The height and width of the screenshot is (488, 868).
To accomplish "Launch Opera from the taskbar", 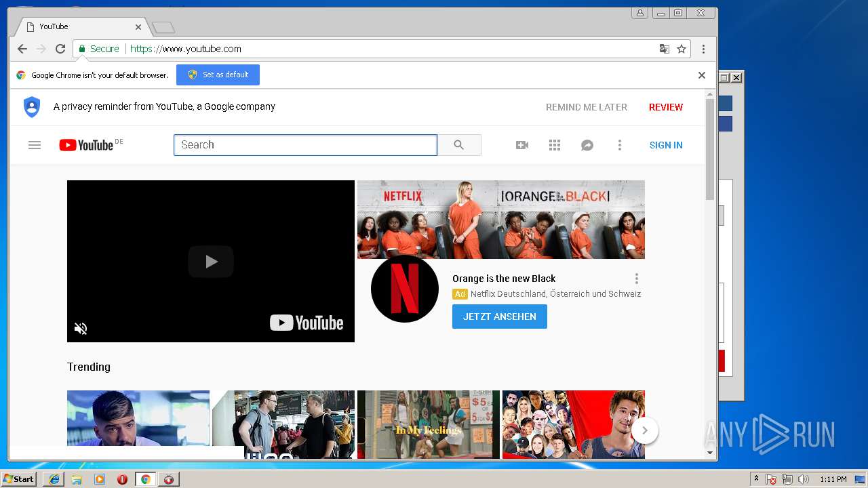I will [x=122, y=479].
